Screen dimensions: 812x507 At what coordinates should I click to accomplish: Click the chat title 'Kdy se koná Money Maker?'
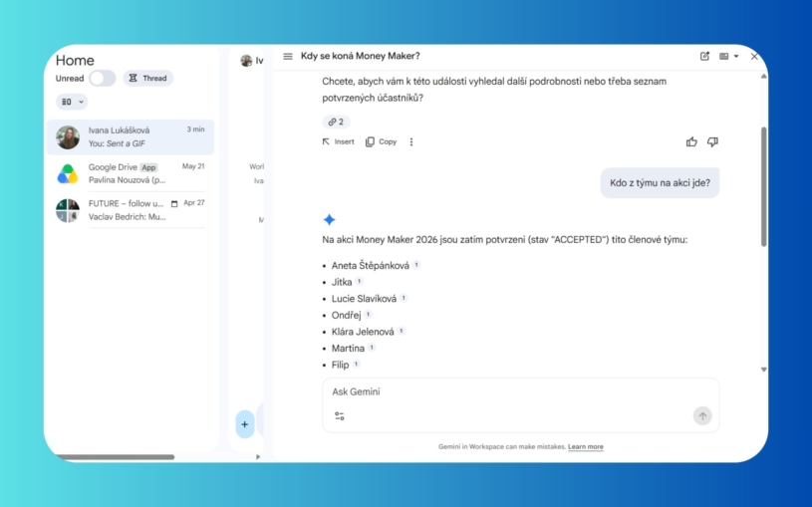point(361,56)
